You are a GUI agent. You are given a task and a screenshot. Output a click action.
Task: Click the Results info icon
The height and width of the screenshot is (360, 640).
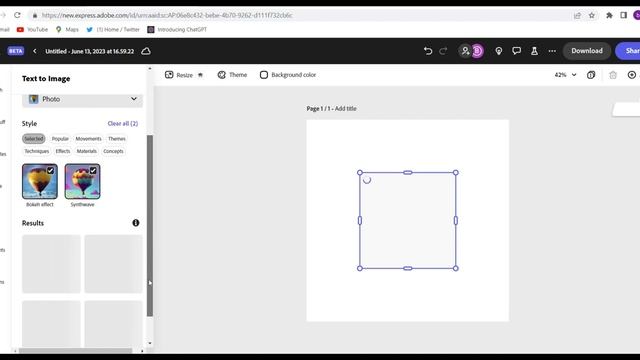pyautogui.click(x=136, y=223)
